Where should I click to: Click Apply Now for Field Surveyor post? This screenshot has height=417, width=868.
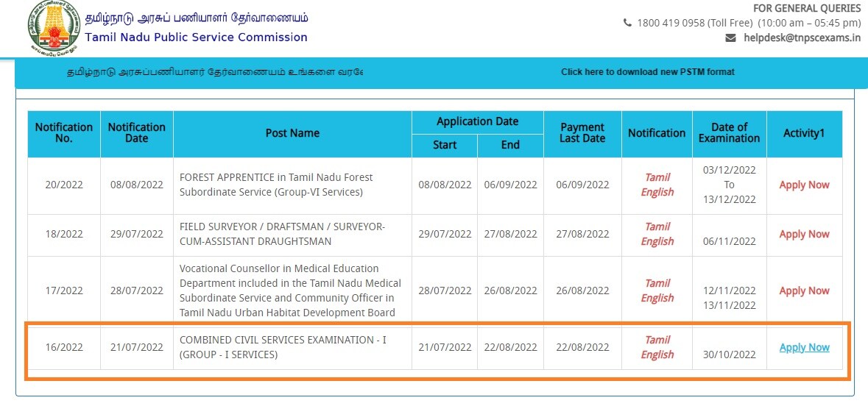[x=804, y=234]
